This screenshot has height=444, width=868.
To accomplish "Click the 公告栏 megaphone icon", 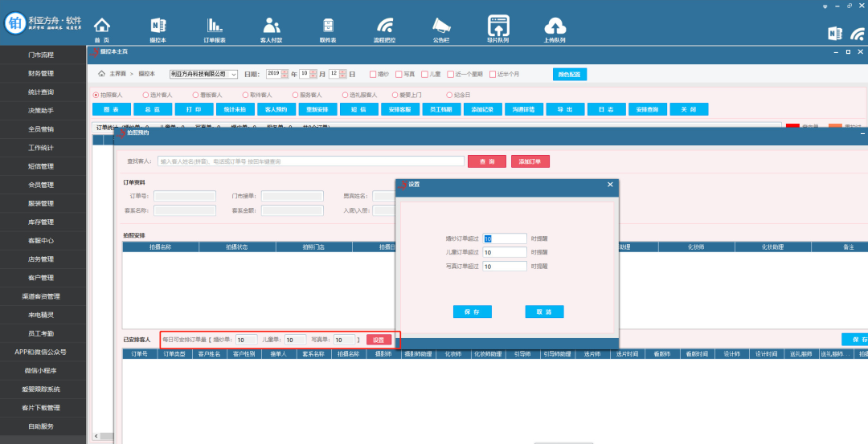I will pos(441,26).
